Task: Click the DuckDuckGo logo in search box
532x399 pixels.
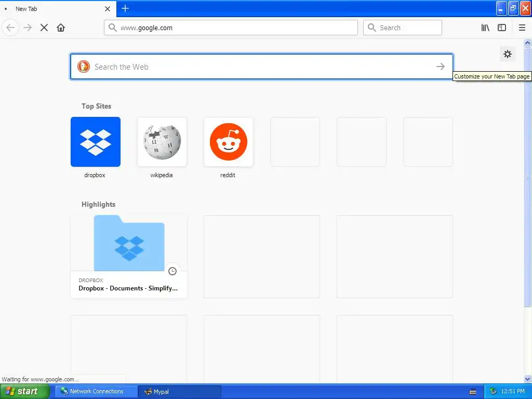Action: (x=84, y=66)
